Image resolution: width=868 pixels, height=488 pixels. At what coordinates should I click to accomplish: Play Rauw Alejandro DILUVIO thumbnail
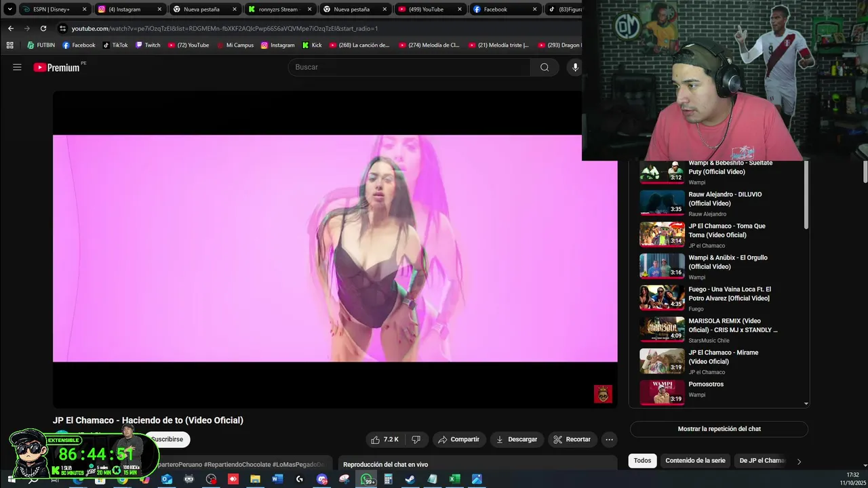[x=662, y=202]
